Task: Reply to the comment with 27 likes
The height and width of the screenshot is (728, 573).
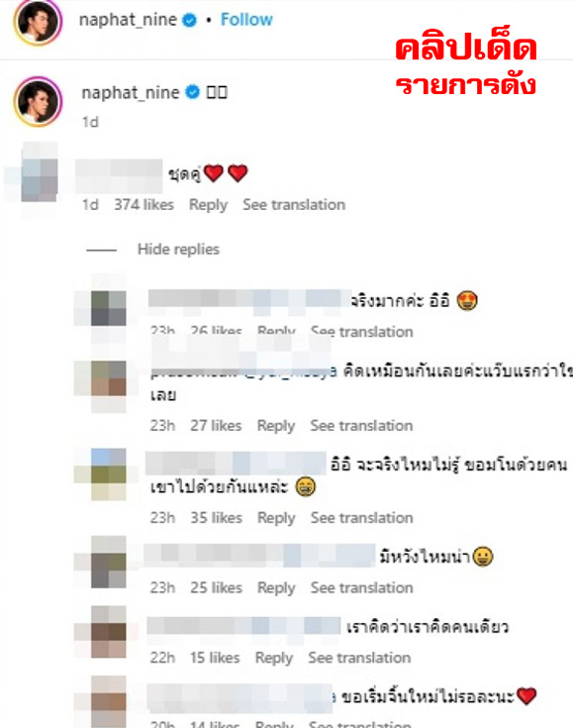Action: tap(275, 426)
